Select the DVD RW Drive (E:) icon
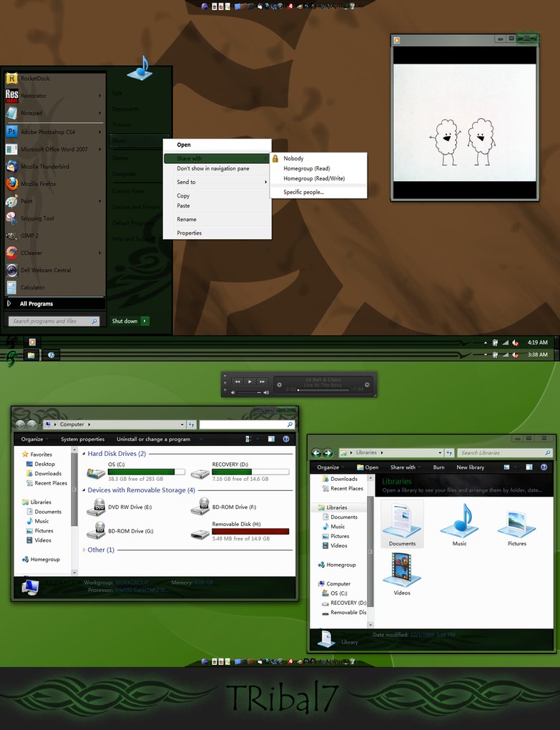 coord(97,507)
